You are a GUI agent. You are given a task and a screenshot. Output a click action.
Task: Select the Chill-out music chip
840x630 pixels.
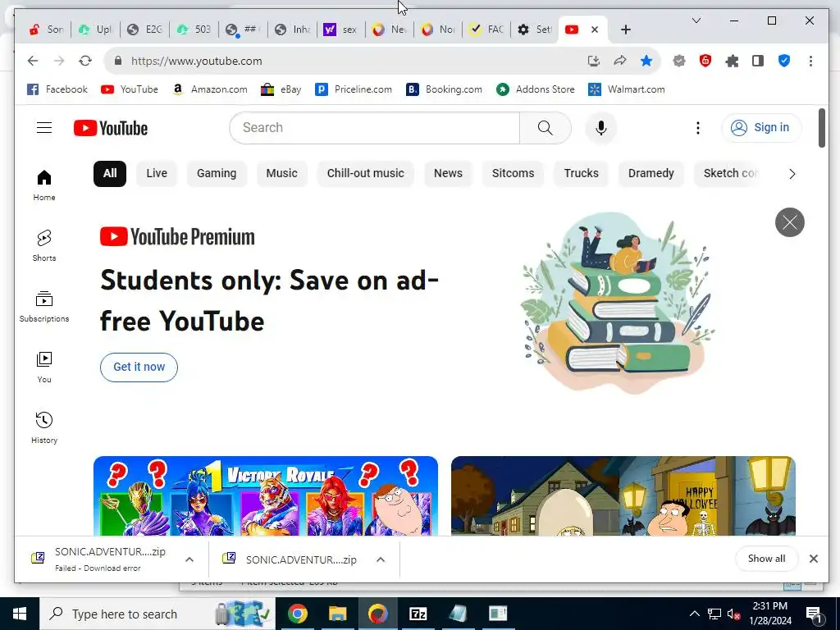pos(365,174)
